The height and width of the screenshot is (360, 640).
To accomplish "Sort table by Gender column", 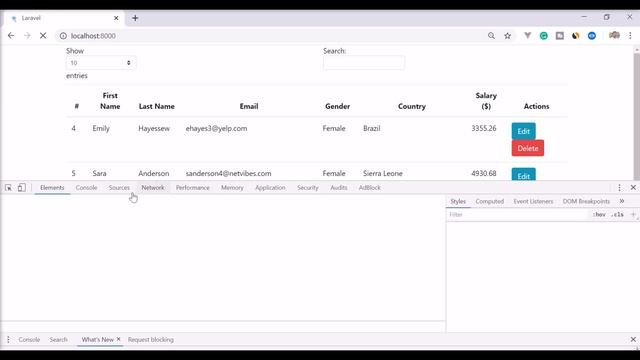I will (x=338, y=106).
